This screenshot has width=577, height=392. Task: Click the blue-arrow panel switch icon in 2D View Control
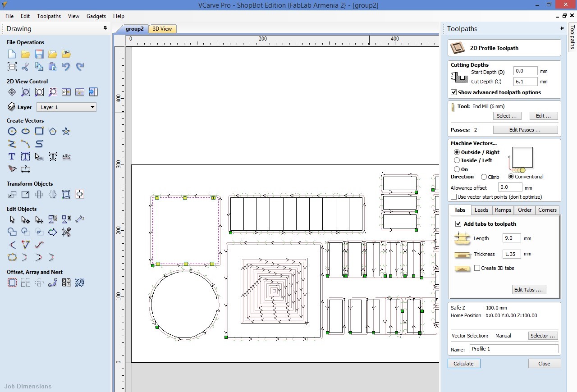93,92
